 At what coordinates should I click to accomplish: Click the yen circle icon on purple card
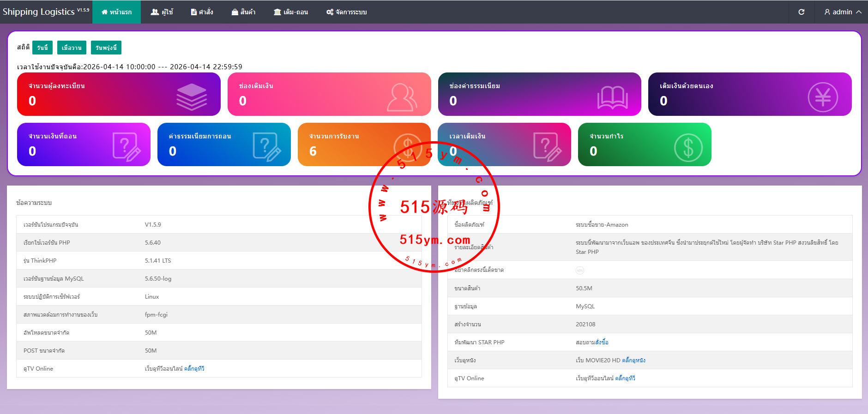[x=822, y=97]
